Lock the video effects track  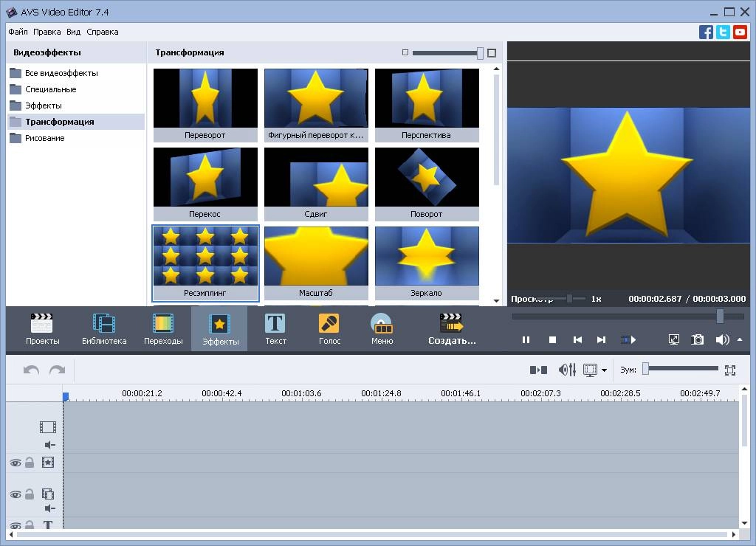pos(30,463)
